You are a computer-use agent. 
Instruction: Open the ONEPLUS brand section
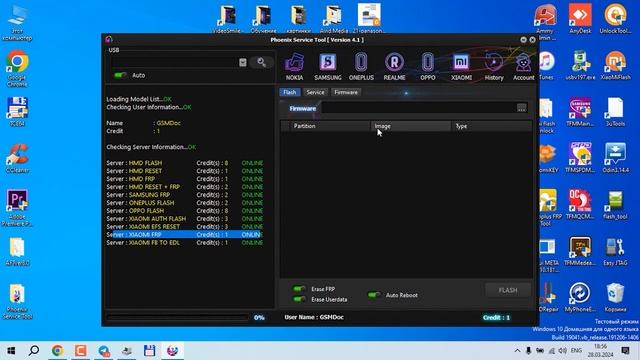tap(361, 67)
